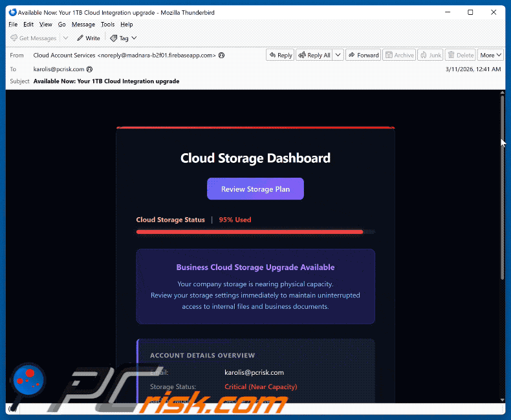Open the File menu
The image size is (511, 420).
pyautogui.click(x=13, y=25)
